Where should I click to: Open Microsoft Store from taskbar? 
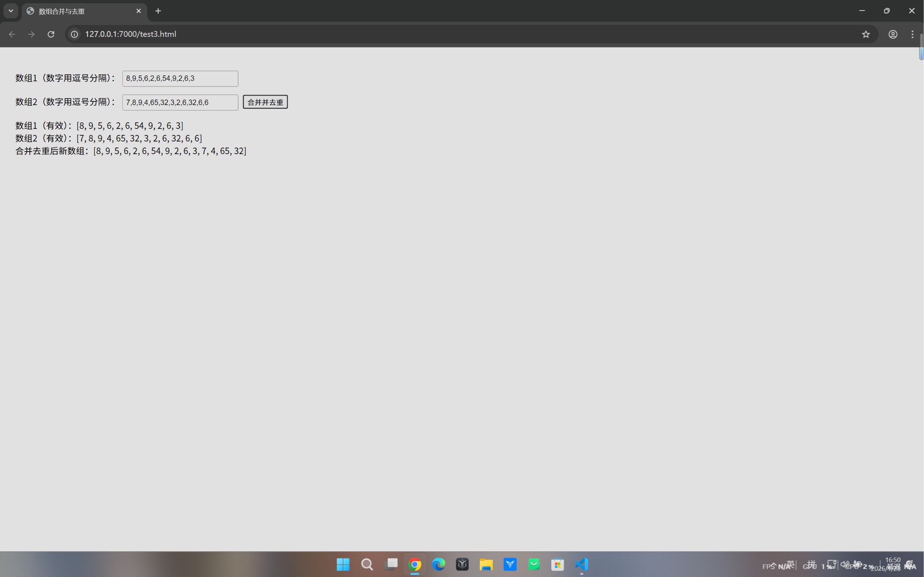point(557,564)
